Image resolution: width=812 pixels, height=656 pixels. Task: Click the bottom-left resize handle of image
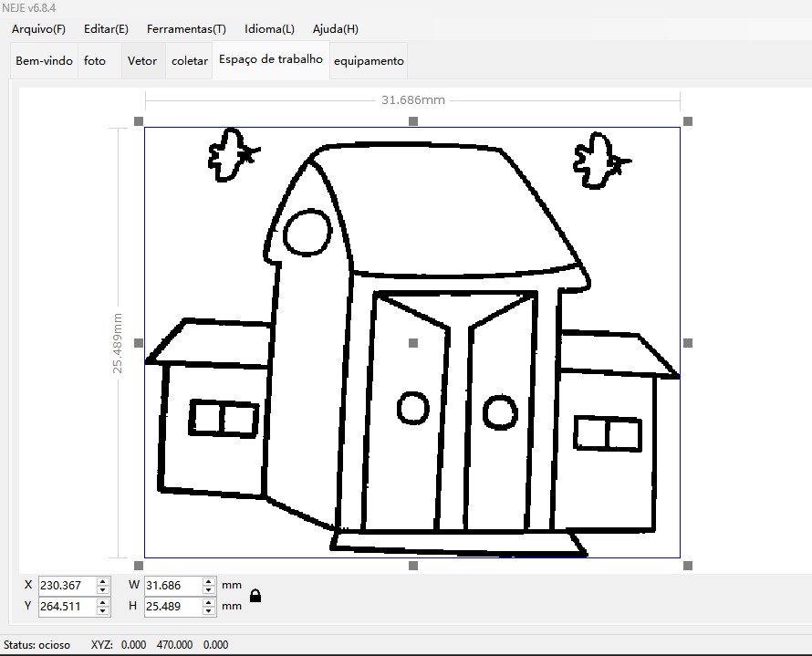click(x=139, y=566)
